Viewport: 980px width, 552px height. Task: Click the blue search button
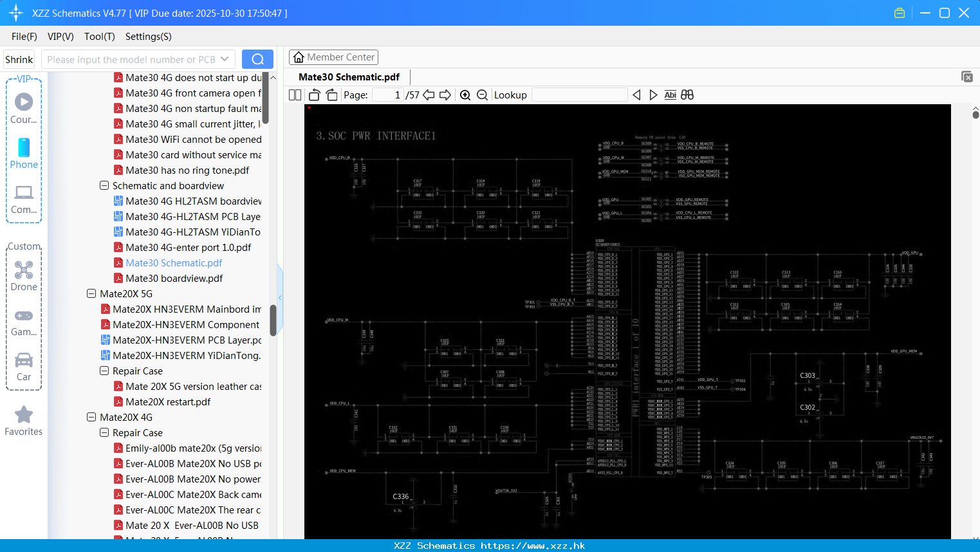click(257, 59)
